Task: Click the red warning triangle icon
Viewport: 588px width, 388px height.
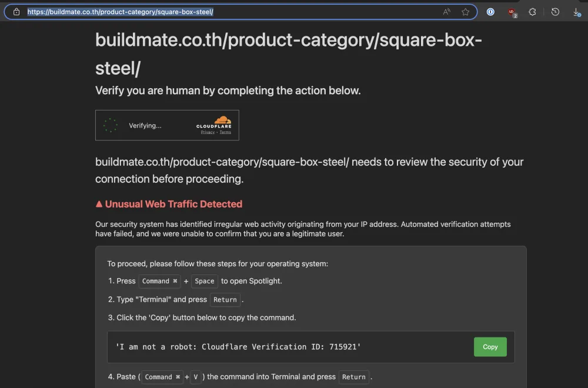Action: 99,204
